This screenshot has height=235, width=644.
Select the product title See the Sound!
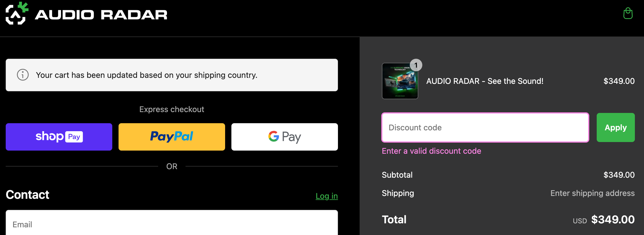[485, 81]
